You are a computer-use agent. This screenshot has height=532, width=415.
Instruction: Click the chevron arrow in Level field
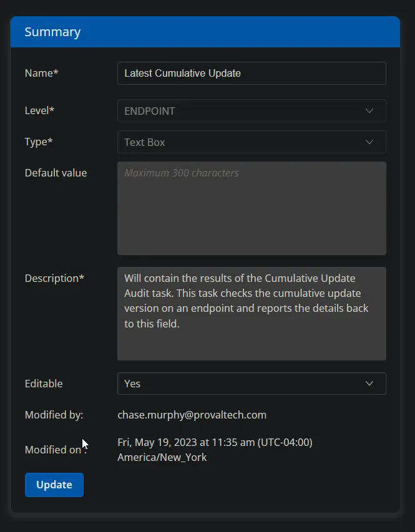coord(369,111)
